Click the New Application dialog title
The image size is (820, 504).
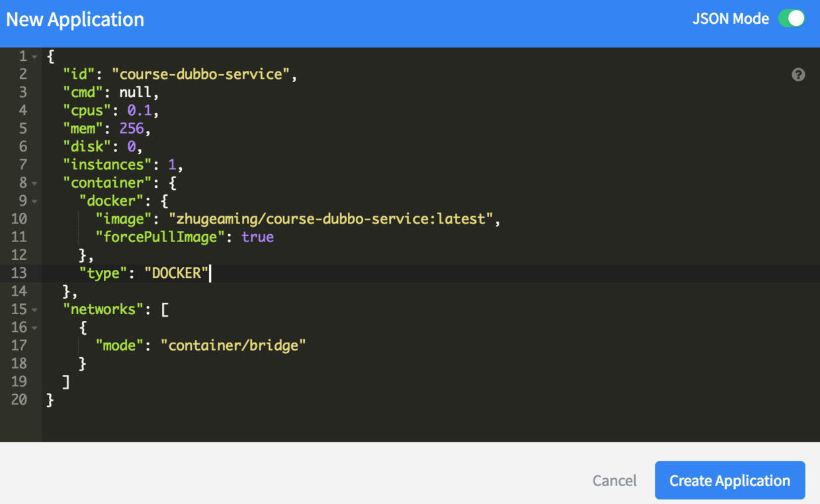75,19
